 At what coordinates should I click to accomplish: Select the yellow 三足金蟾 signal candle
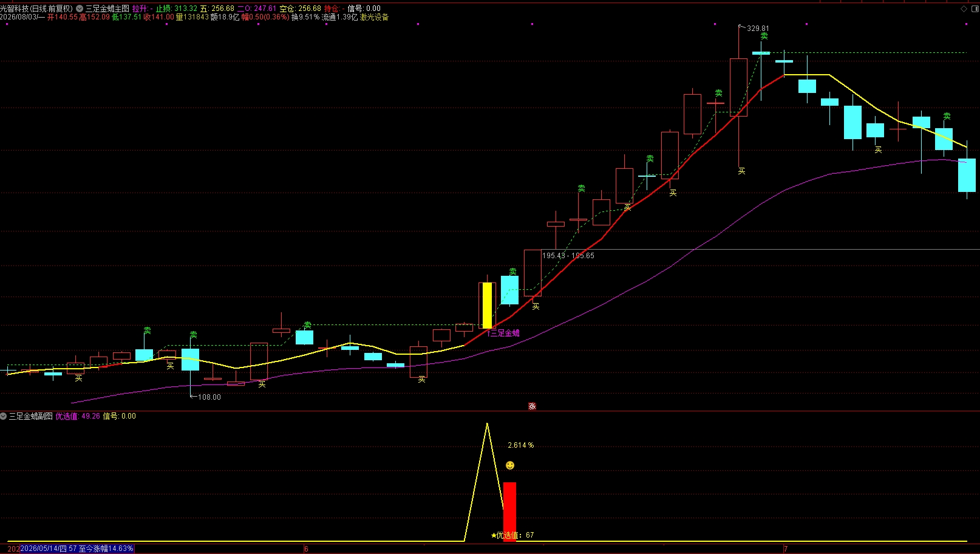click(x=487, y=306)
